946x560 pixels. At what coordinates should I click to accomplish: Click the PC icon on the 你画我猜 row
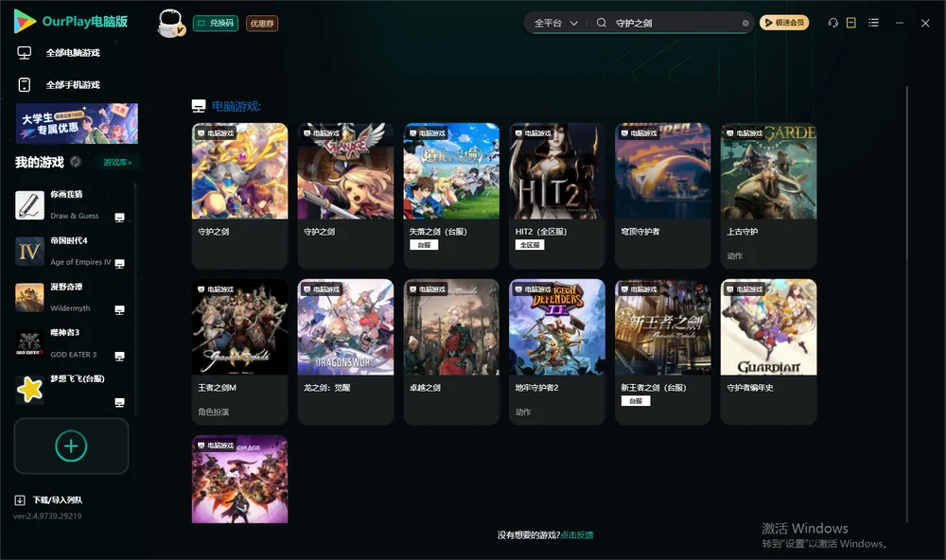tap(119, 218)
